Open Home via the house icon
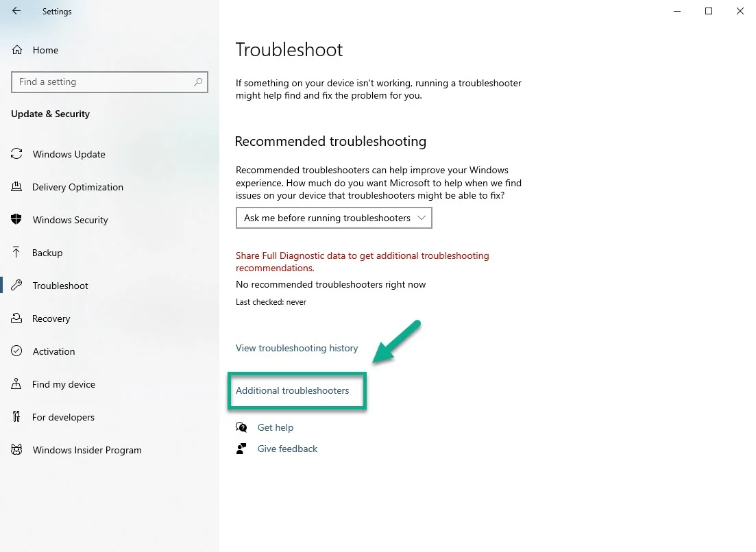 click(x=17, y=50)
